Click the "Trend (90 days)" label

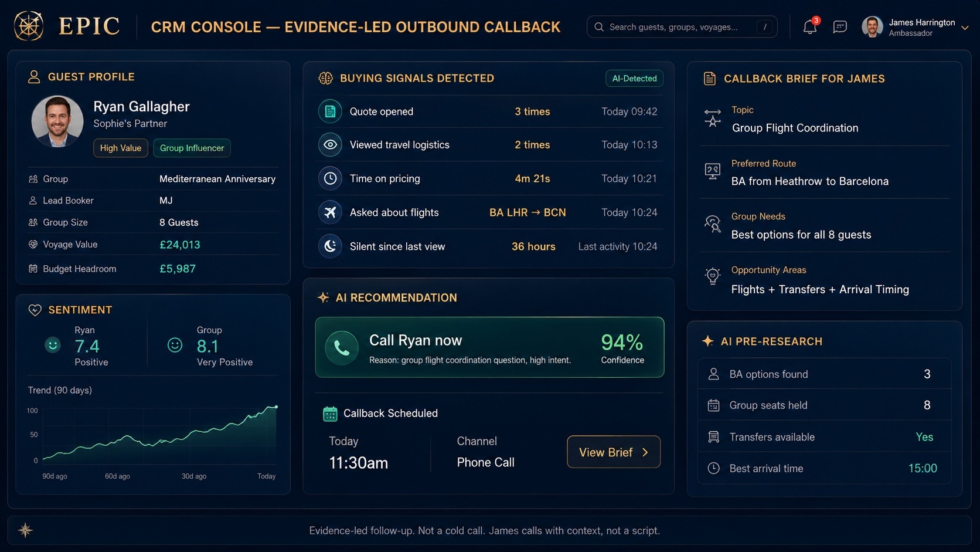click(x=60, y=390)
